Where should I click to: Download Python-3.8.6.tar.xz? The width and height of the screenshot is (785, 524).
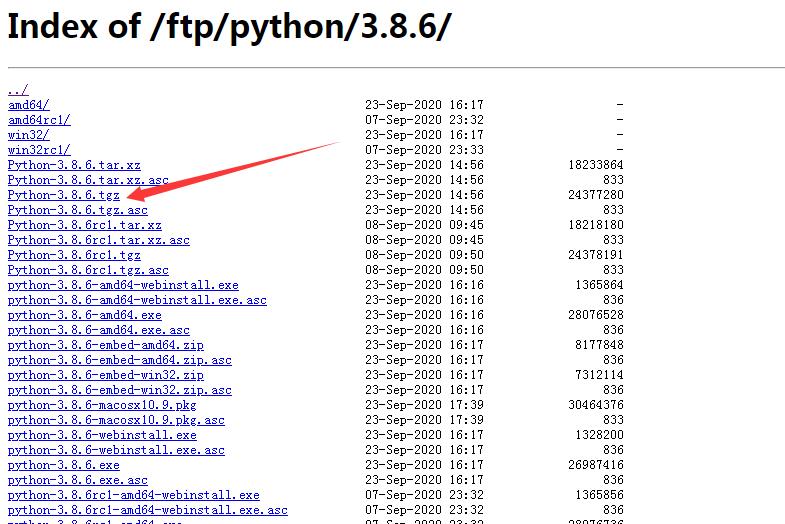[74, 165]
